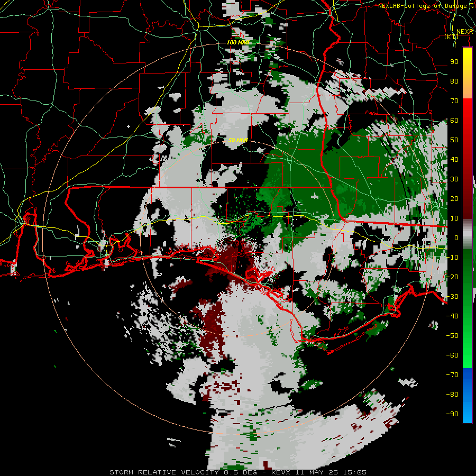Select the 100 NM range ring label

(x=238, y=42)
